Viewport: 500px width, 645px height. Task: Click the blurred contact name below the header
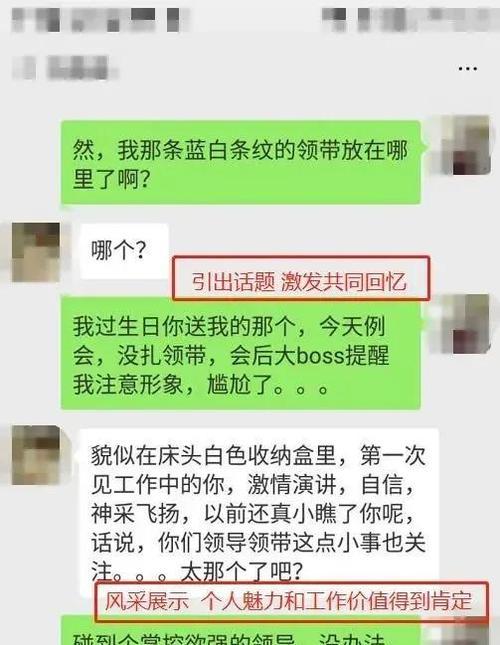(82, 68)
